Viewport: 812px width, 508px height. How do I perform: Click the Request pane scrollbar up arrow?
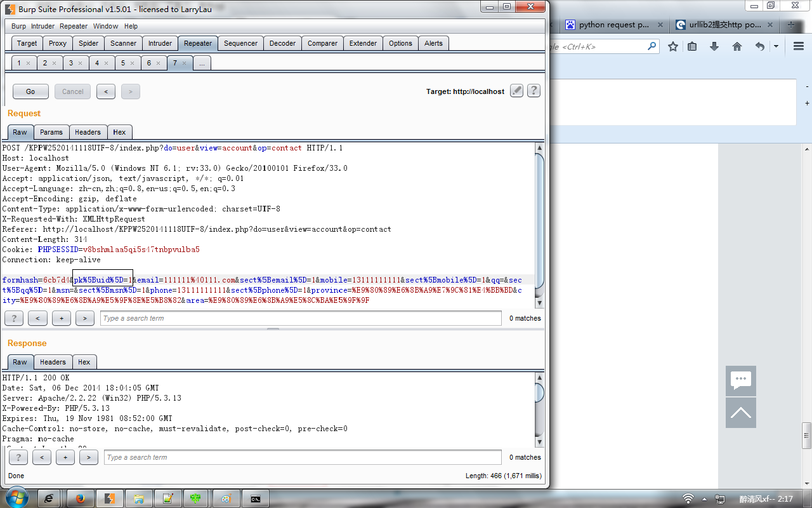point(540,149)
